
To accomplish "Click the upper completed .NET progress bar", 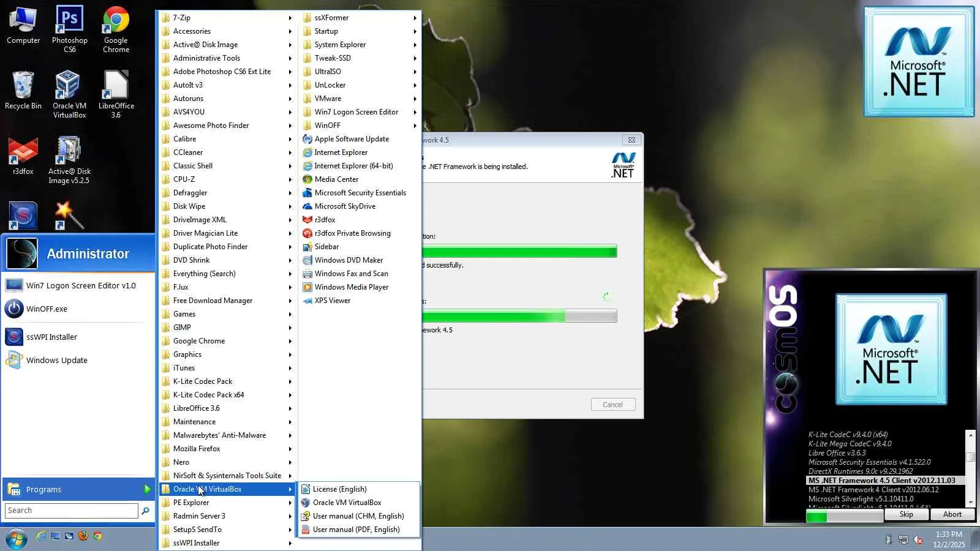I will point(519,251).
